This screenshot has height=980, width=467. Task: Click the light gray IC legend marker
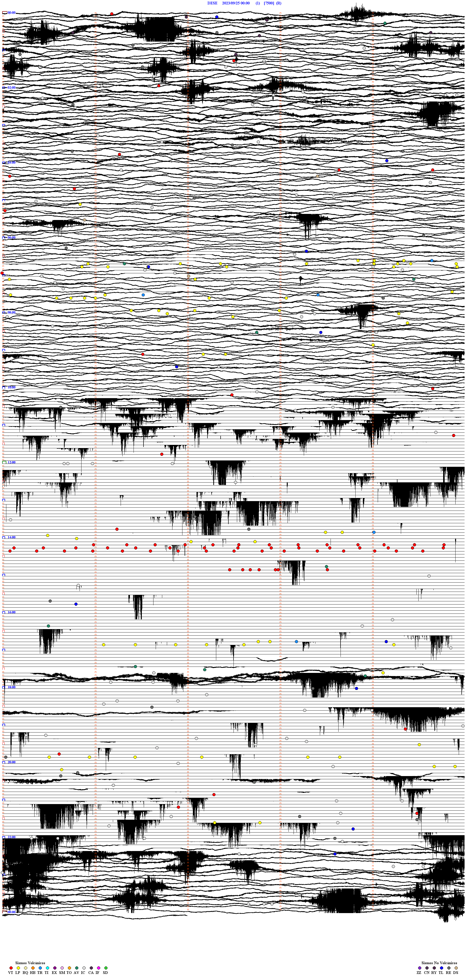click(84, 968)
